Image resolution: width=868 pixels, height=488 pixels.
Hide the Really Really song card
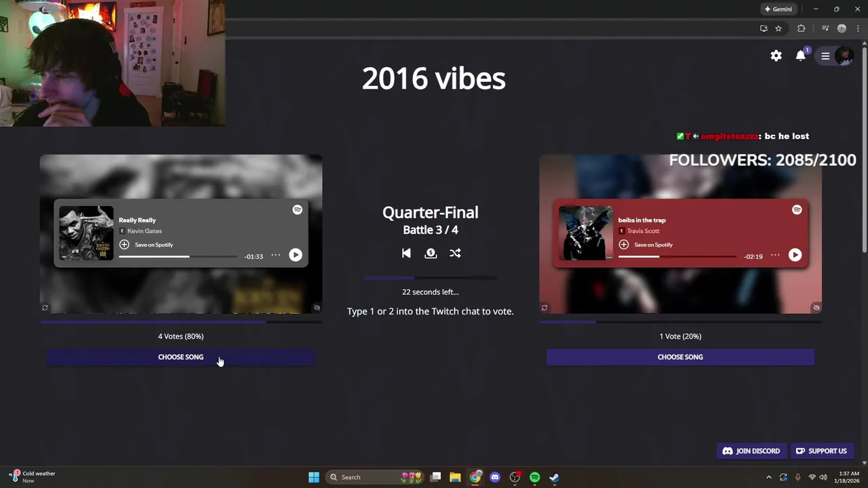(x=317, y=308)
